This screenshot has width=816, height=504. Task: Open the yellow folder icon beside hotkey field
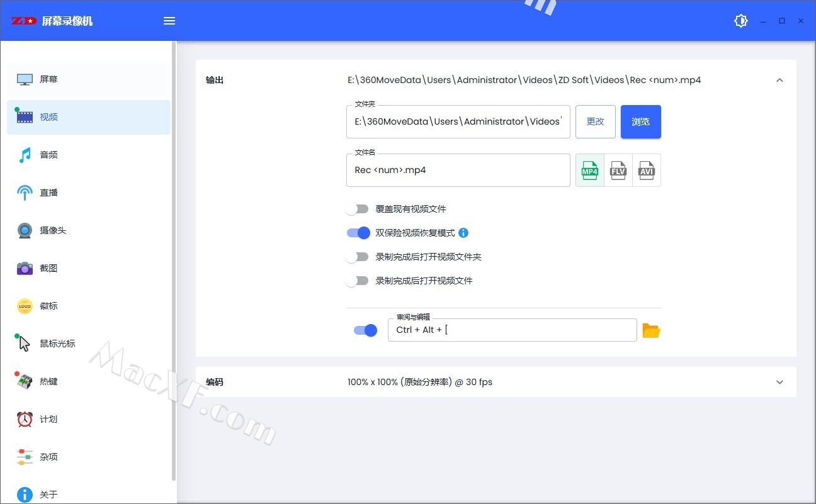[651, 330]
